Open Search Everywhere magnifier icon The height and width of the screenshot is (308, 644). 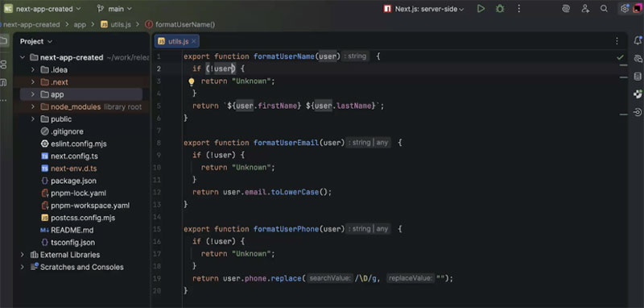[x=604, y=9]
